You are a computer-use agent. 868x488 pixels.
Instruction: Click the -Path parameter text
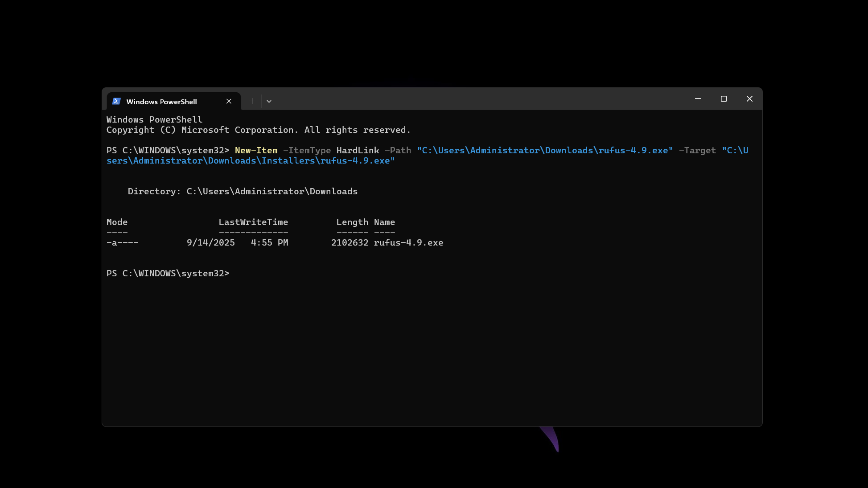tap(398, 151)
